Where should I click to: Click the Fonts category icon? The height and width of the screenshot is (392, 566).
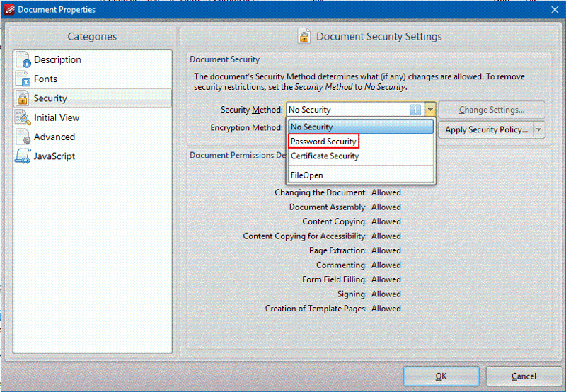[x=23, y=79]
